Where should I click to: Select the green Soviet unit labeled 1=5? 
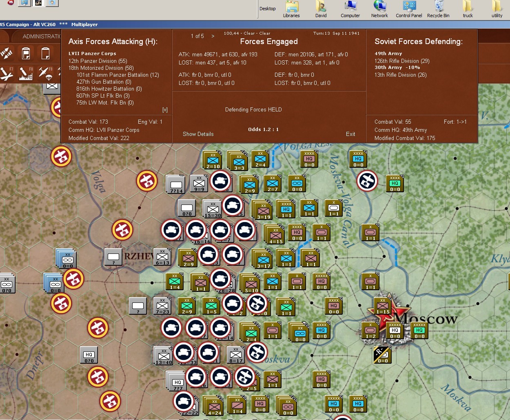[211, 306]
